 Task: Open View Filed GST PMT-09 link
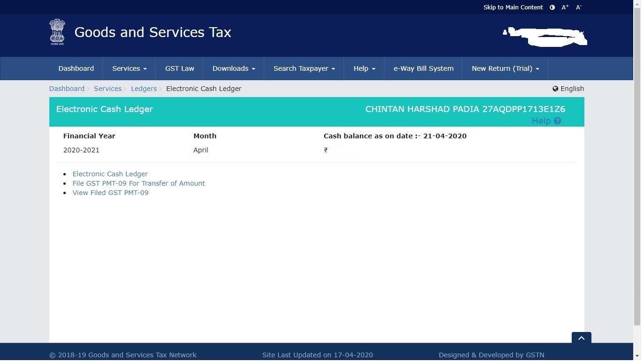click(x=110, y=193)
